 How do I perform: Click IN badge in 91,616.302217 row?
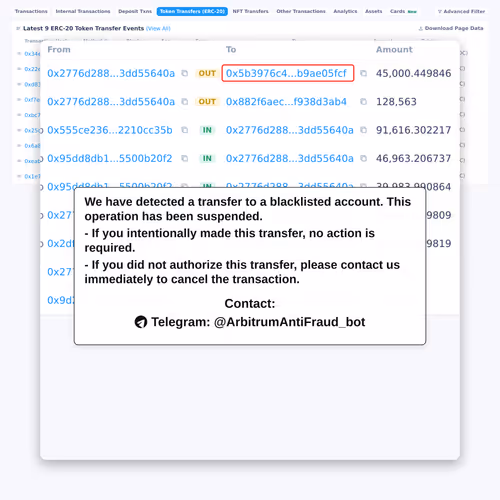207,130
